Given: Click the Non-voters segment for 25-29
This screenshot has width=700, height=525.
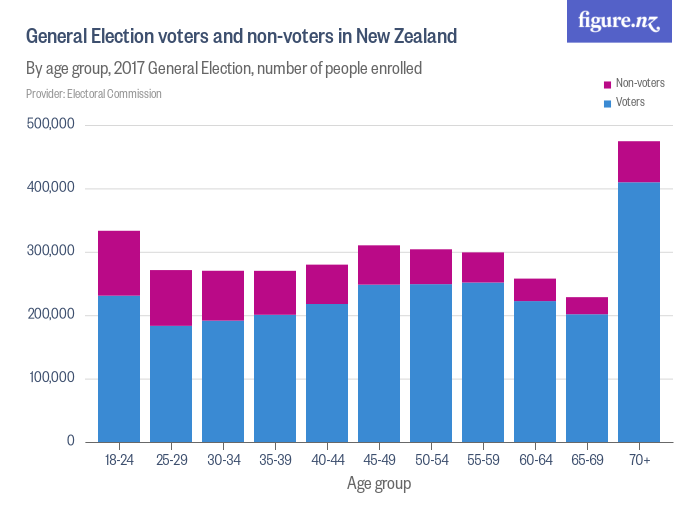Looking at the screenshot, I should click(x=171, y=297).
